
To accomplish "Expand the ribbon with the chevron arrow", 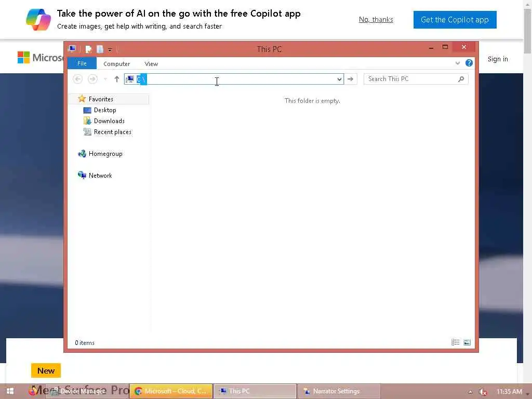I will [457, 63].
